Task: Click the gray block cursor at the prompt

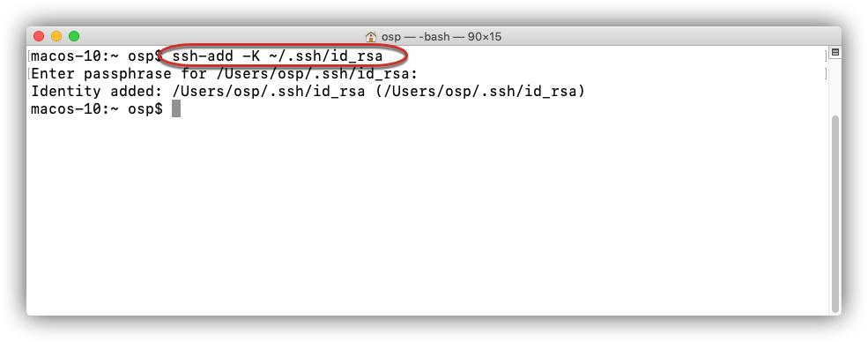Action: 176,108
